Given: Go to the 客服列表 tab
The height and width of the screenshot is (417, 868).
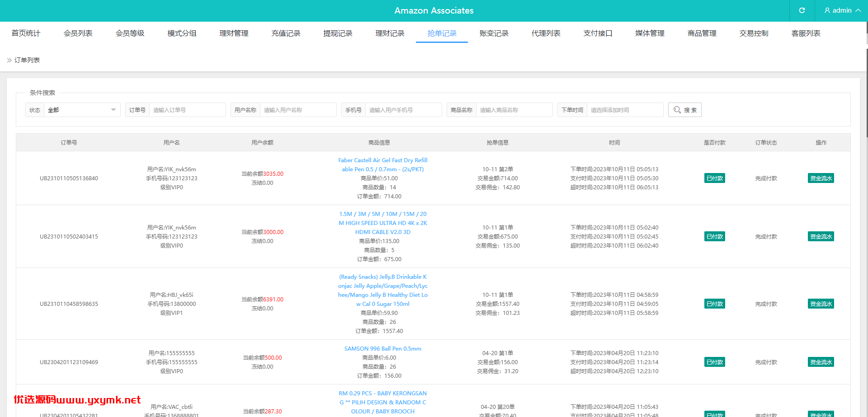Looking at the screenshot, I should pyautogui.click(x=806, y=33).
